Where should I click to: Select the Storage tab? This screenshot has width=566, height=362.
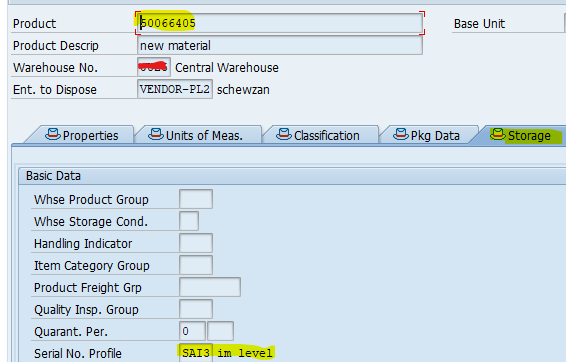[520, 135]
